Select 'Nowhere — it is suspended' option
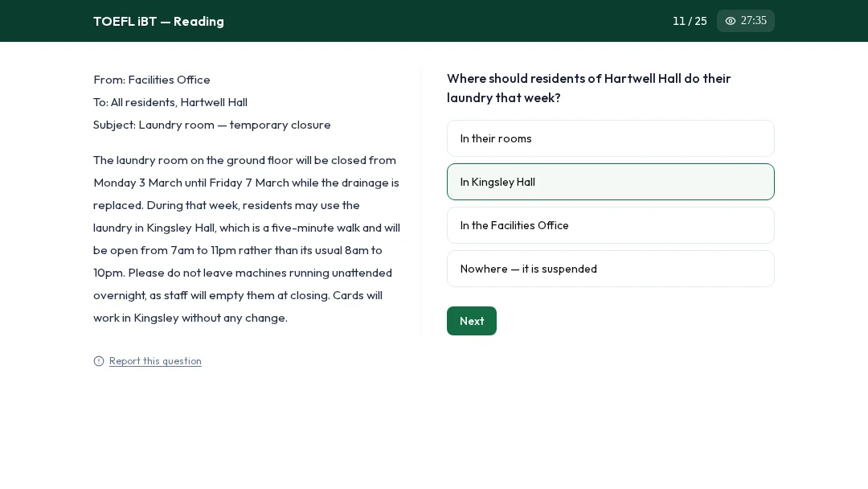 [x=611, y=269]
